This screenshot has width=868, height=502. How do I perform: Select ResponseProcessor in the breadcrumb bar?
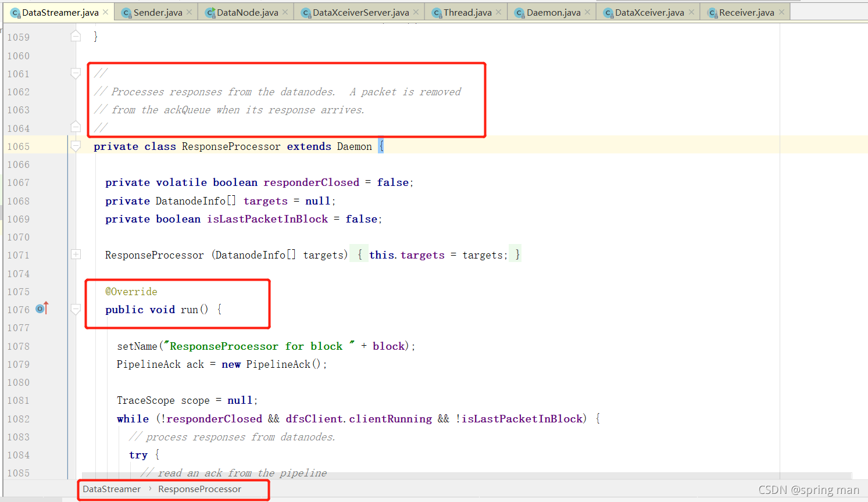199,489
